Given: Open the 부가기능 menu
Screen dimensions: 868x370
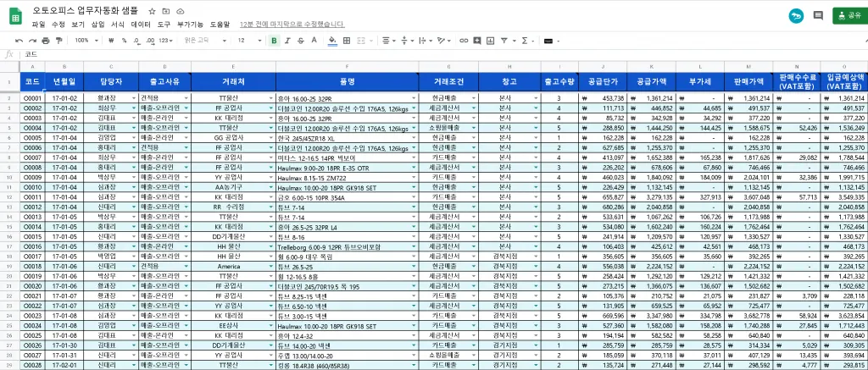Looking at the screenshot, I should click(191, 25).
